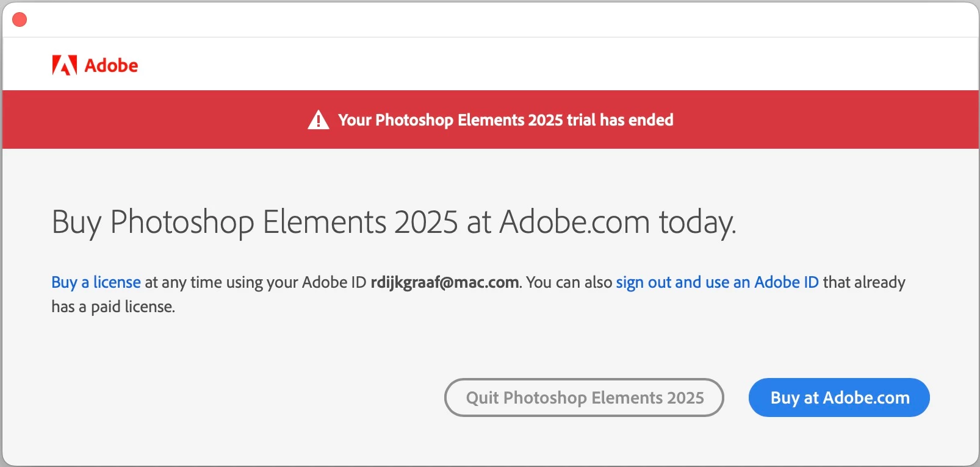Click 'Adobe.com today.' in the heading

coord(618,222)
